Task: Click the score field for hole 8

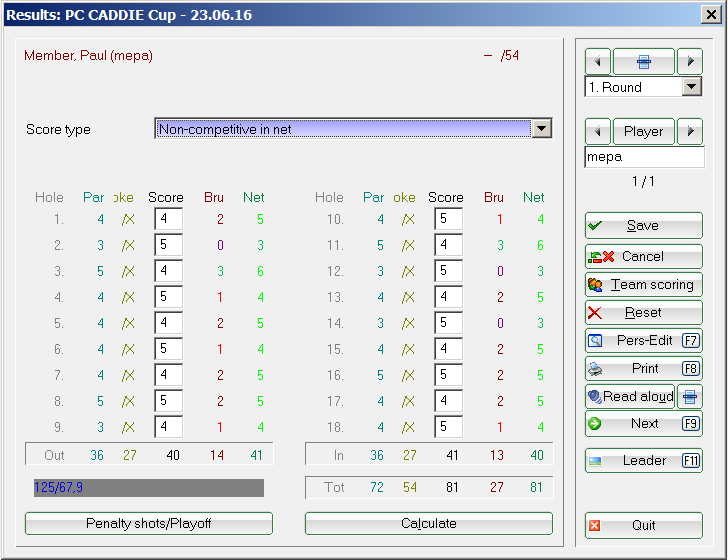Action: pos(169,401)
